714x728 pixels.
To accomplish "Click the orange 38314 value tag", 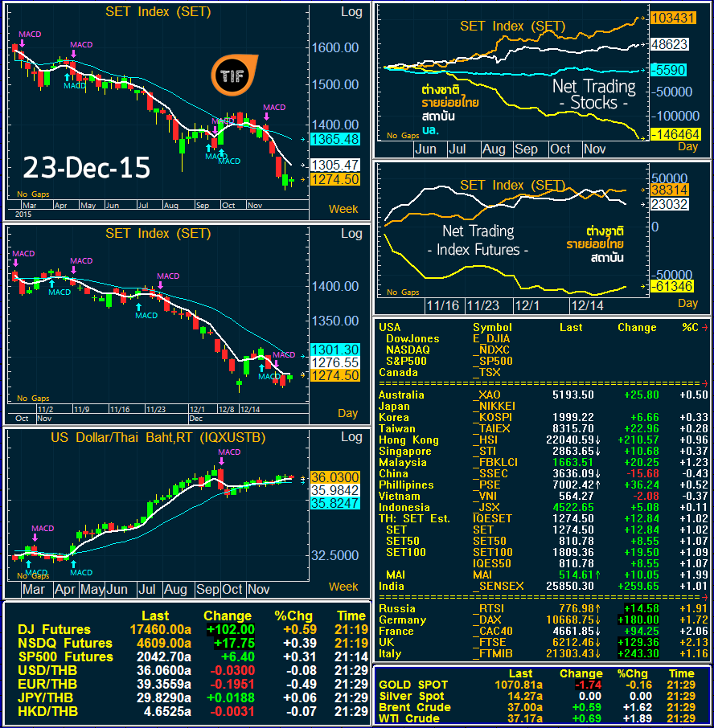I will [x=670, y=190].
